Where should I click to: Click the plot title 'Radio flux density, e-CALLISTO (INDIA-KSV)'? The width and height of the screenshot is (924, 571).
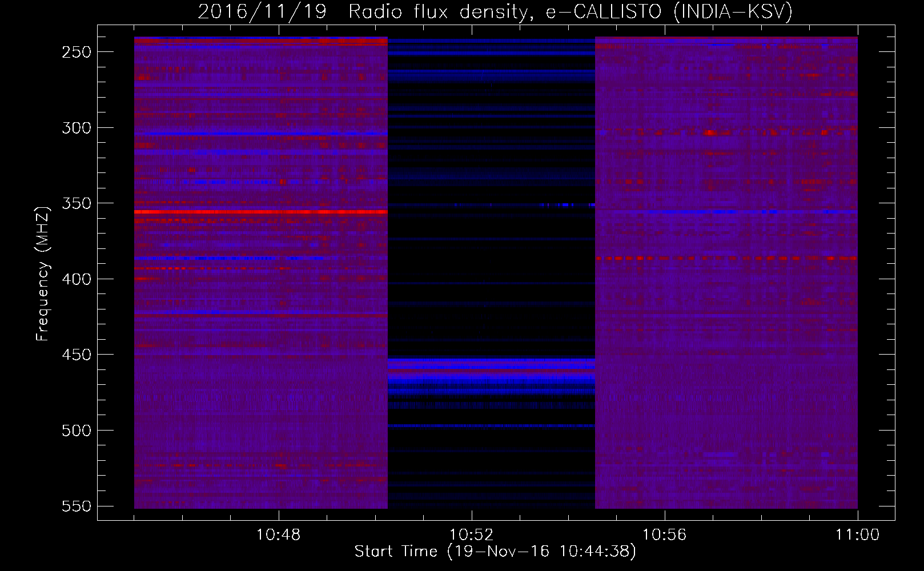[x=571, y=11]
